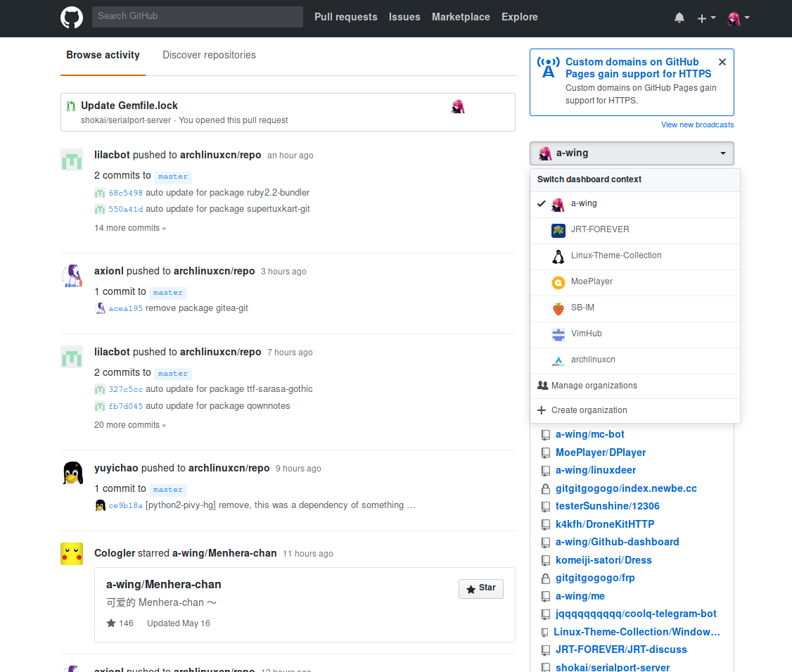The width and height of the screenshot is (792, 672).
Task: Click lock icon beside gitgitgogogo/frp
Action: [546, 578]
